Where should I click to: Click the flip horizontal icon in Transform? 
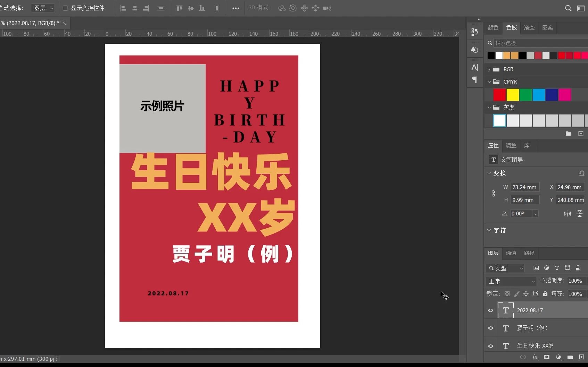[x=567, y=214]
